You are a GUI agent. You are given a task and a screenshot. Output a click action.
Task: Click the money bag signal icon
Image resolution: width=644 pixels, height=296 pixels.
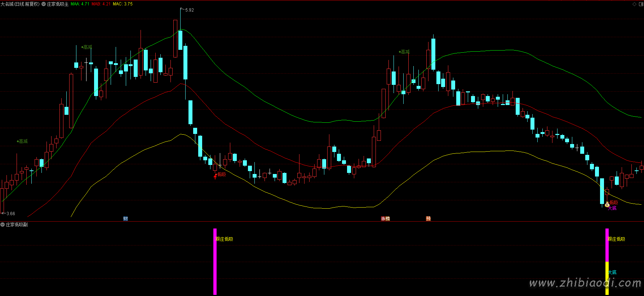click(x=607, y=204)
